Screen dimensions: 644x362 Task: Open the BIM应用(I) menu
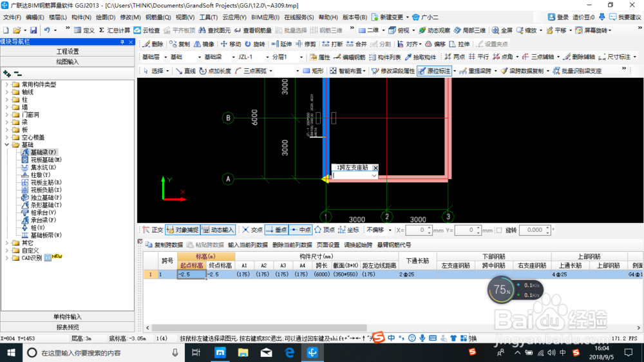point(265,17)
